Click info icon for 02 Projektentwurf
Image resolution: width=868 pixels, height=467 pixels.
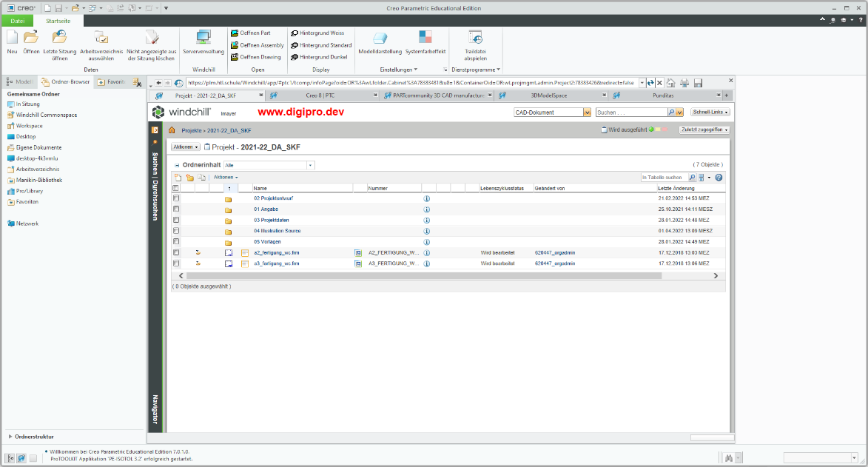pos(427,198)
